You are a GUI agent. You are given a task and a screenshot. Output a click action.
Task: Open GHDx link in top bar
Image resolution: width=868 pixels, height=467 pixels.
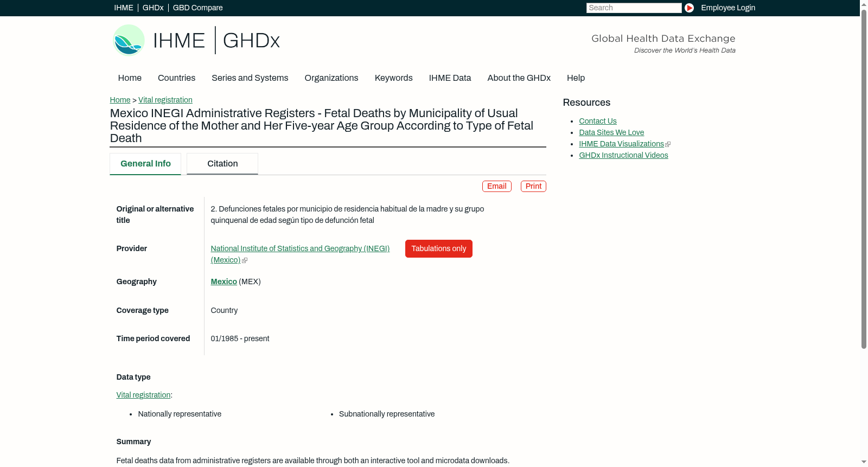coord(153,8)
